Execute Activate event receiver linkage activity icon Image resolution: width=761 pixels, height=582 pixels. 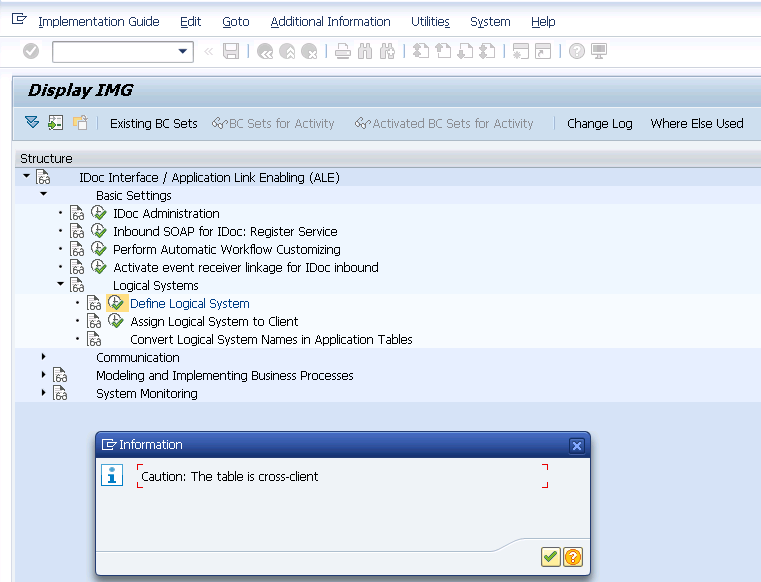click(99, 266)
